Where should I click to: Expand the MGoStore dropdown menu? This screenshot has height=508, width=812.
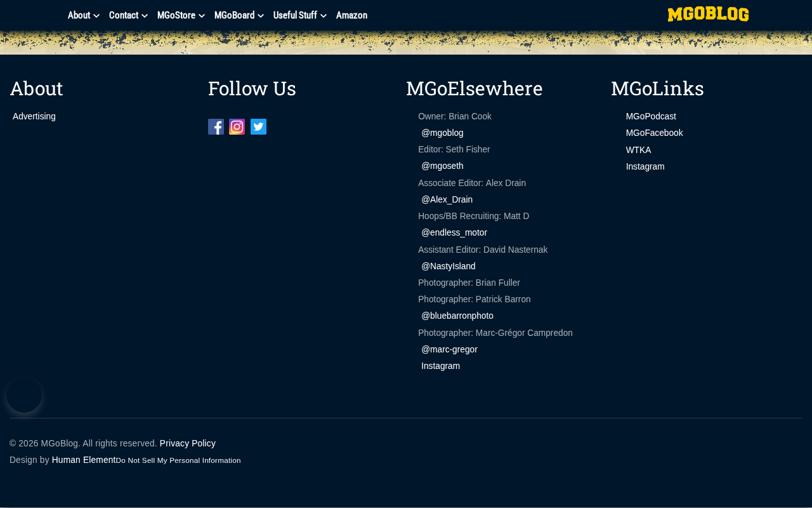pyautogui.click(x=181, y=15)
